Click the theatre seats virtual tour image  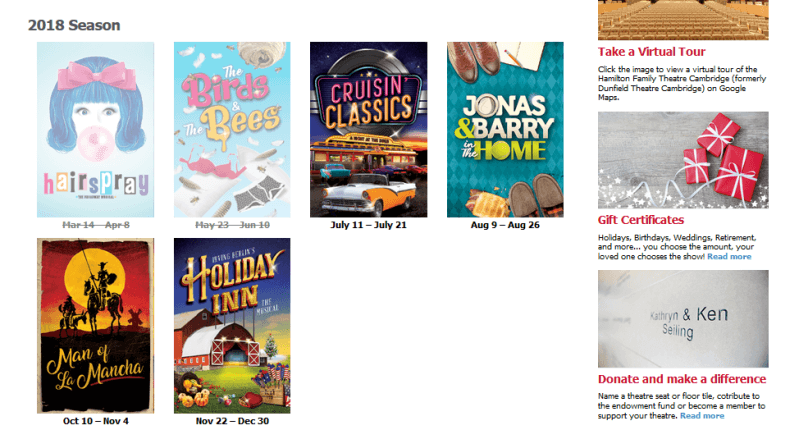click(x=683, y=20)
